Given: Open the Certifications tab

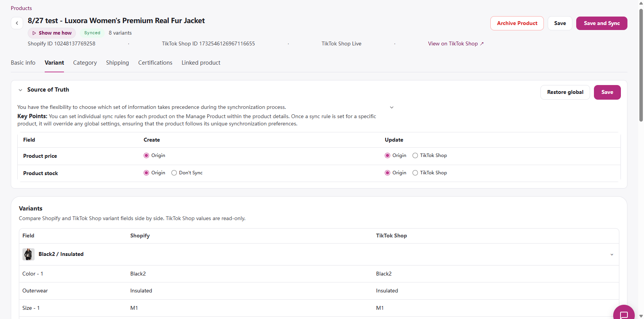Looking at the screenshot, I should point(155,63).
